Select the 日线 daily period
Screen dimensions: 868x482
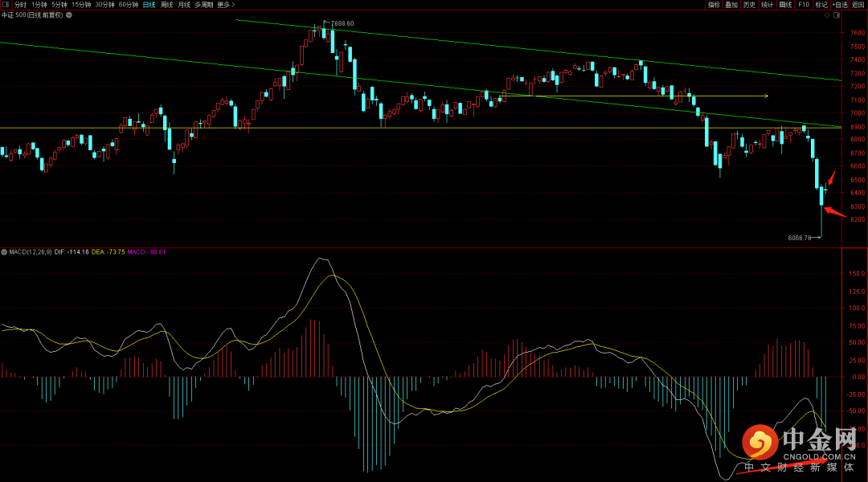pos(149,5)
